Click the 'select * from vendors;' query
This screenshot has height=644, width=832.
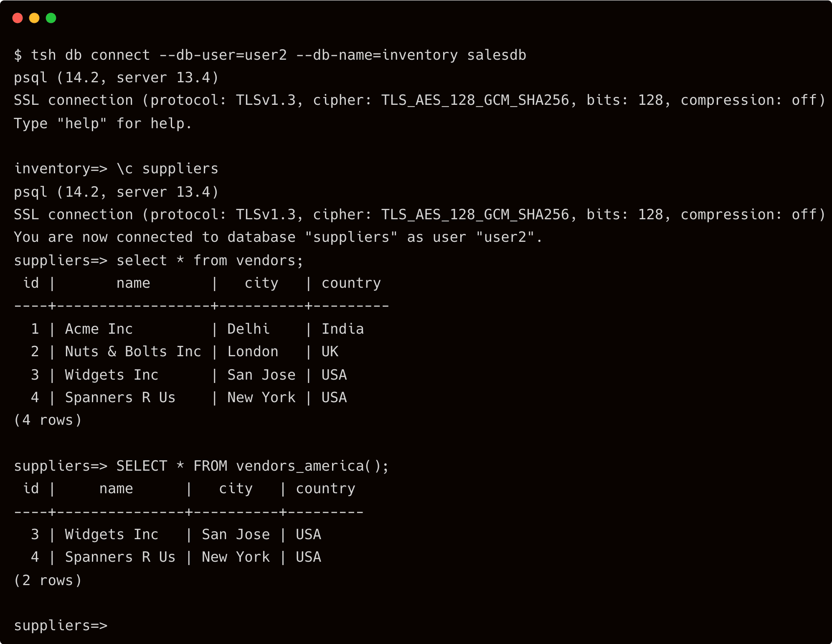point(210,261)
